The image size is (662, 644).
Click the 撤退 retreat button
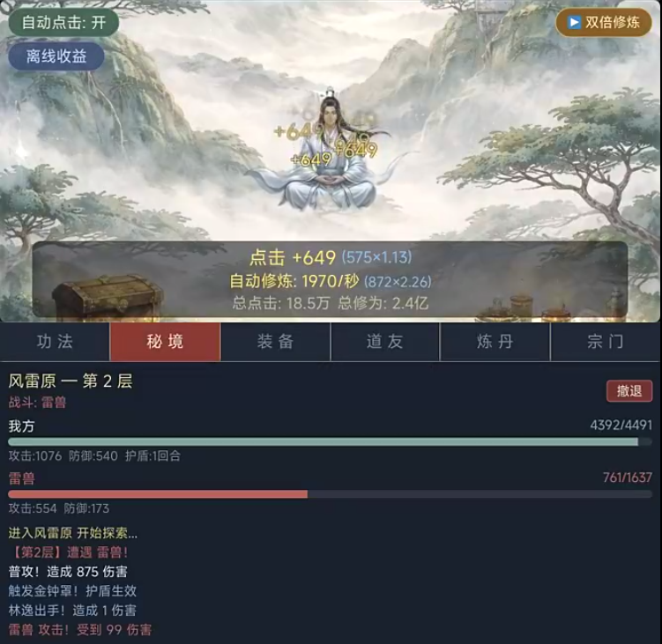pos(629,391)
